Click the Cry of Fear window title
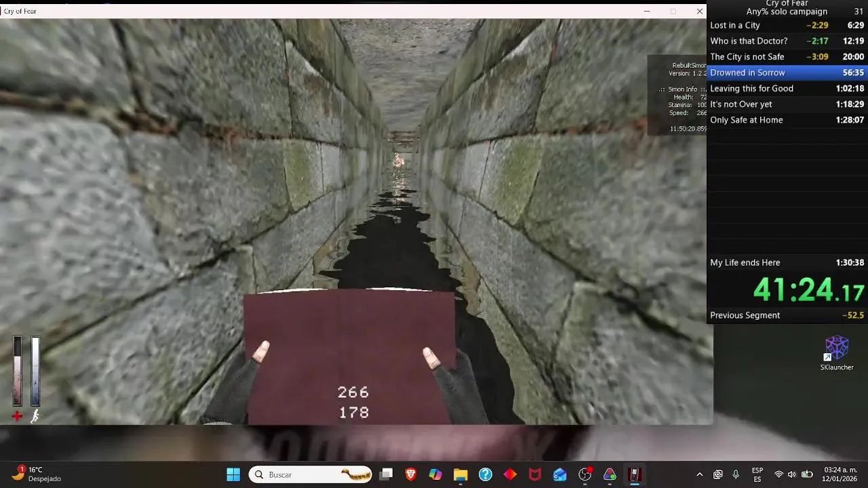The width and height of the screenshot is (868, 488). click(20, 11)
